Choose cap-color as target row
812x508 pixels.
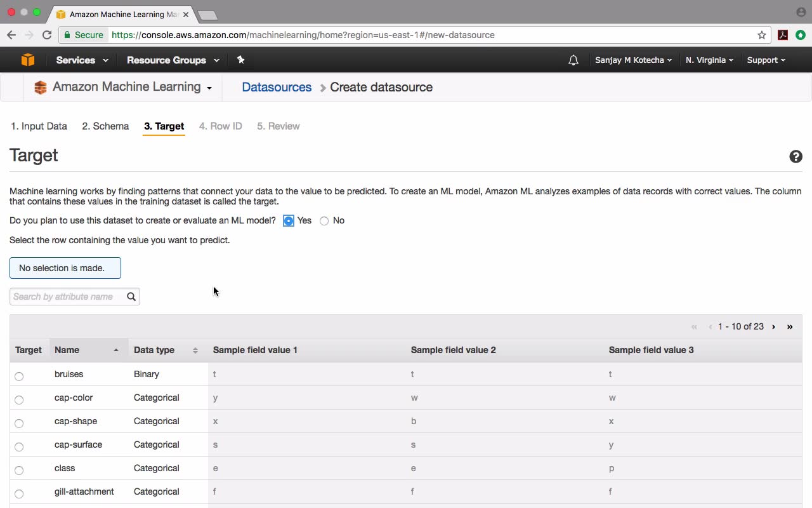(x=19, y=400)
